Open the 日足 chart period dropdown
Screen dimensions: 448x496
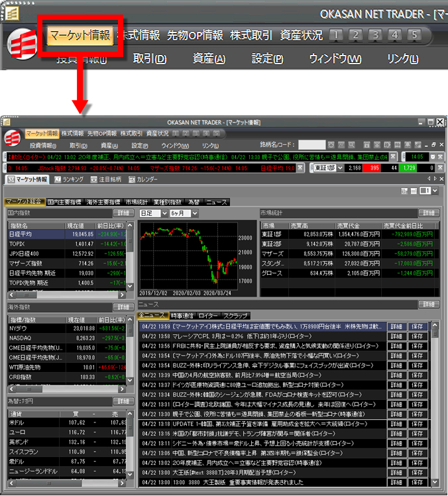tap(164, 213)
